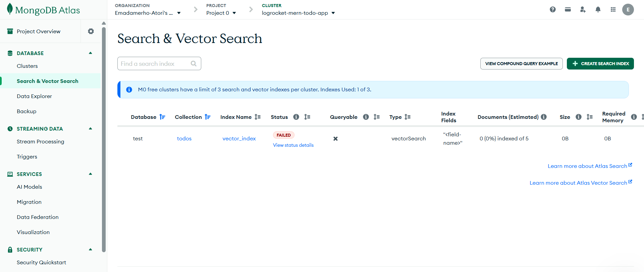Viewport: 644px width, 272px height.
Task: Click the not-queryable X mark
Action: tap(335, 139)
